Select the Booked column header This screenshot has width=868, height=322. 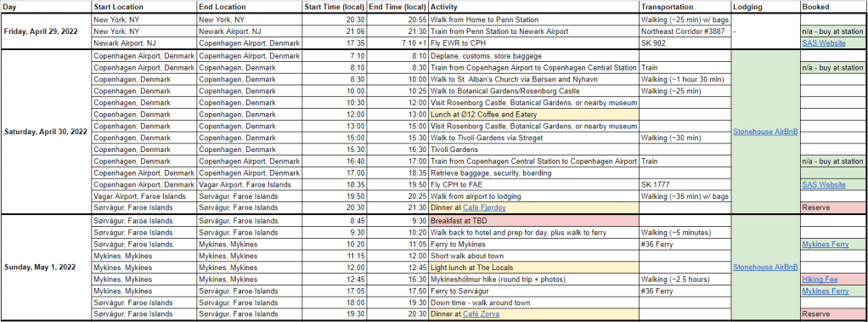click(833, 7)
